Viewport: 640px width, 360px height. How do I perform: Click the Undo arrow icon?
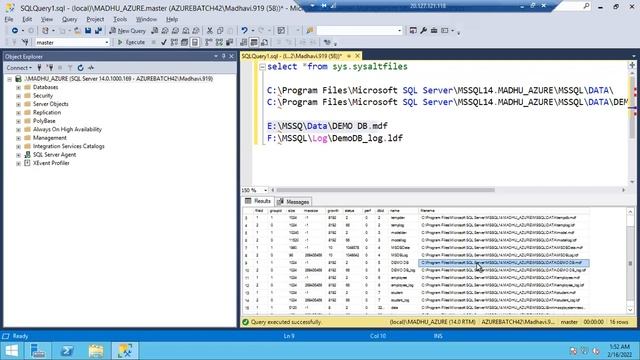(244, 31)
